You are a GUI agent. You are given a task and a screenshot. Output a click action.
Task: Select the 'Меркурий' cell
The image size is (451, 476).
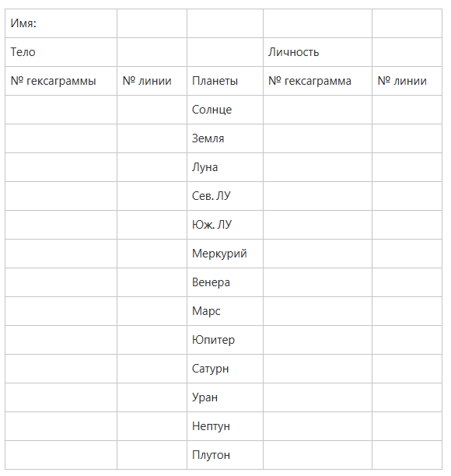coord(225,254)
